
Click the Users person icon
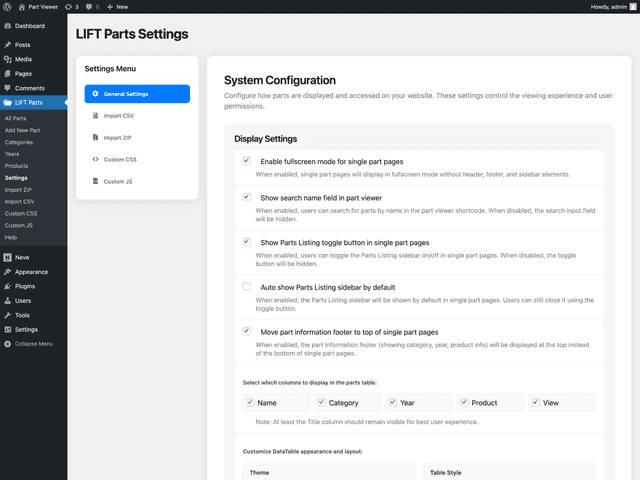point(7,301)
